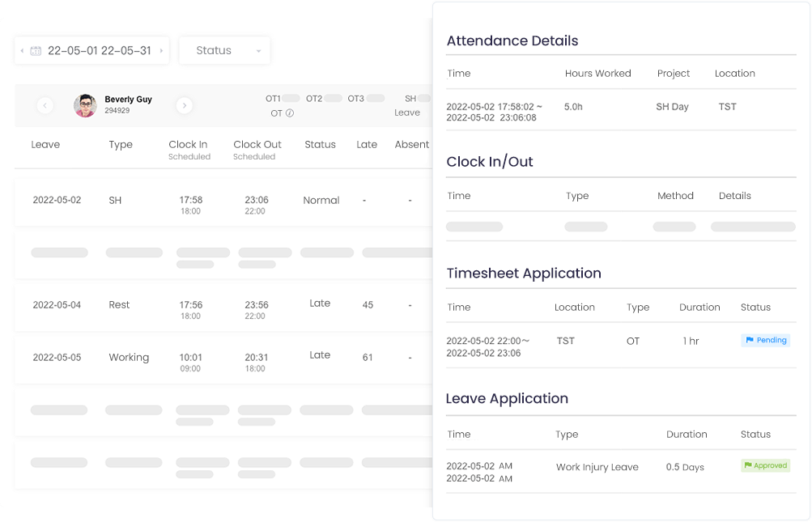812x522 pixels.
Task: Click the Late status on 2022-05-05 row
Action: [320, 355]
